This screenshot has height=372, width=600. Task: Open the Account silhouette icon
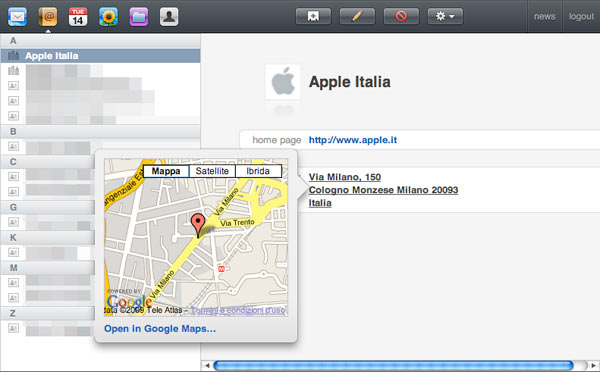pos(169,17)
